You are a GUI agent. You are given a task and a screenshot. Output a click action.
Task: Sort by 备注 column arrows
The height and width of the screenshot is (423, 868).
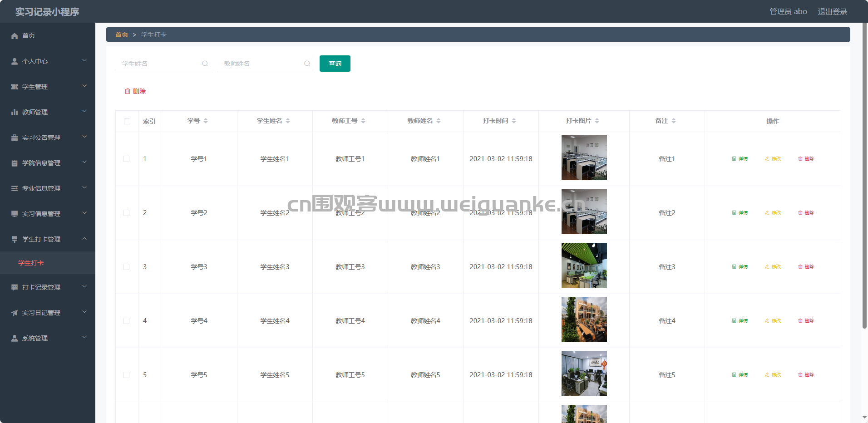[674, 121]
